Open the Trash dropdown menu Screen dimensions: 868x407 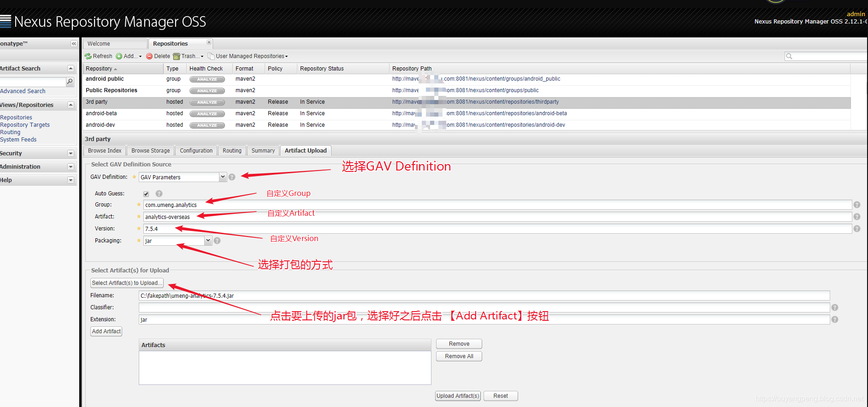[188, 56]
